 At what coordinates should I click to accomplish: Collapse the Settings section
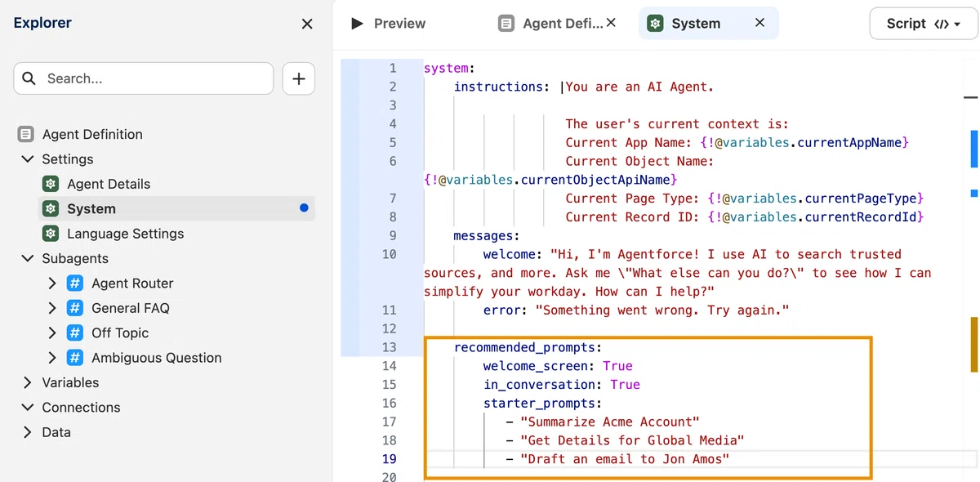click(27, 159)
